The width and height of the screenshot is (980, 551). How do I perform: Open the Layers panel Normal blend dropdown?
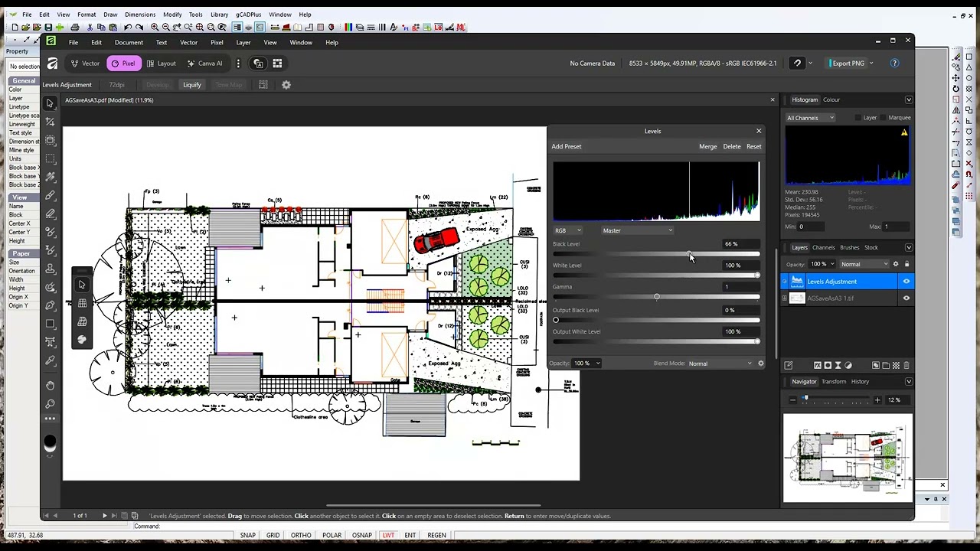coord(864,265)
